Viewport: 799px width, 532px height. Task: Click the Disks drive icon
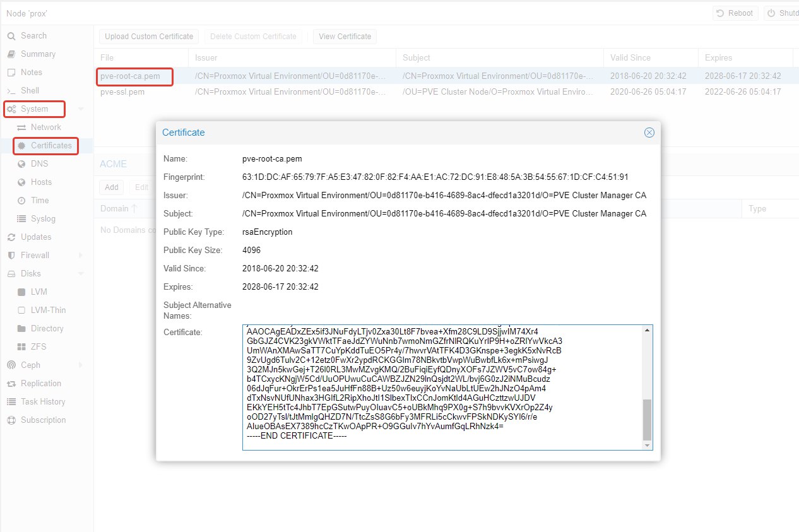coord(11,274)
